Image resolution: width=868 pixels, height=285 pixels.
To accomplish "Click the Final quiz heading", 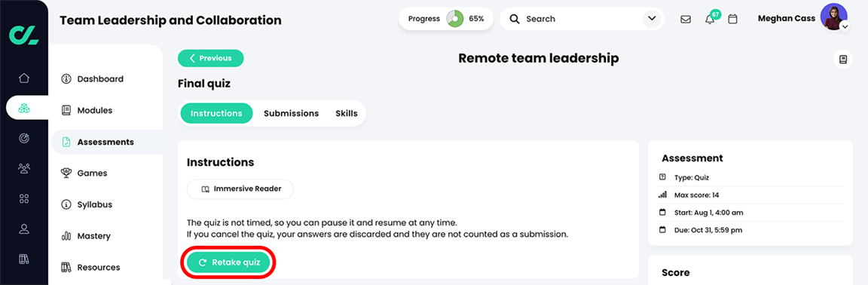I will [203, 84].
